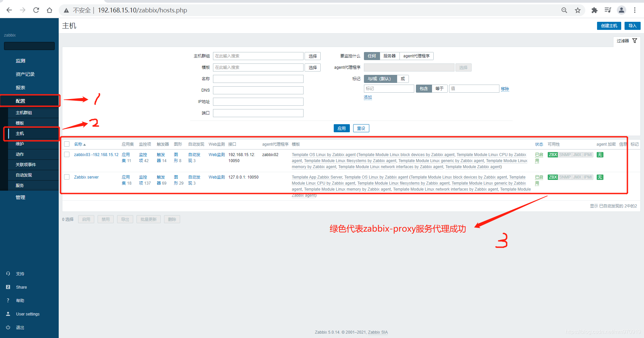Click the insecure site warning icon
The image size is (644, 338).
coord(66,10)
